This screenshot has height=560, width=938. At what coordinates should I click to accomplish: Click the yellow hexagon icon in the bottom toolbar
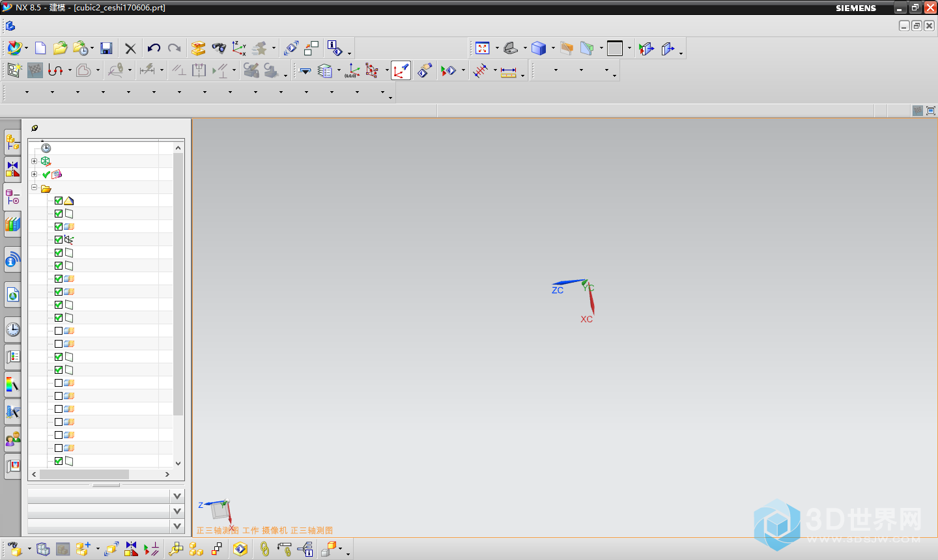pyautogui.click(x=240, y=549)
